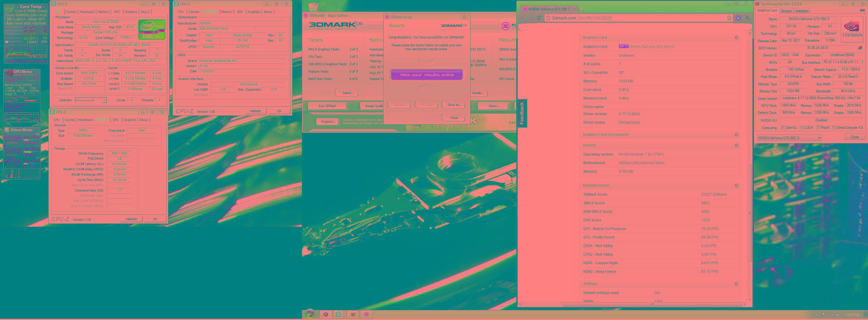Close the NVIDIA GeForce GTX 550 Ti tab

(575, 9)
